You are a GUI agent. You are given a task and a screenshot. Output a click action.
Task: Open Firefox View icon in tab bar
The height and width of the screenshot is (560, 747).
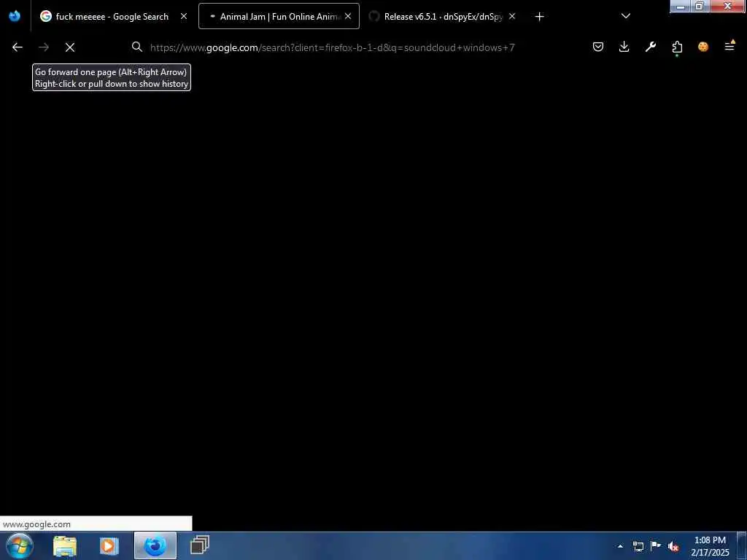[15, 17]
